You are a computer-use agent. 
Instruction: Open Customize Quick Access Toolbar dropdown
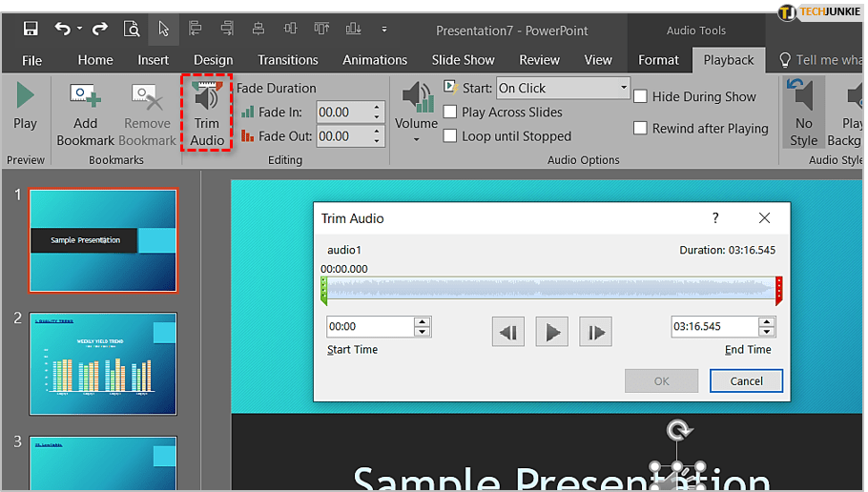click(383, 30)
